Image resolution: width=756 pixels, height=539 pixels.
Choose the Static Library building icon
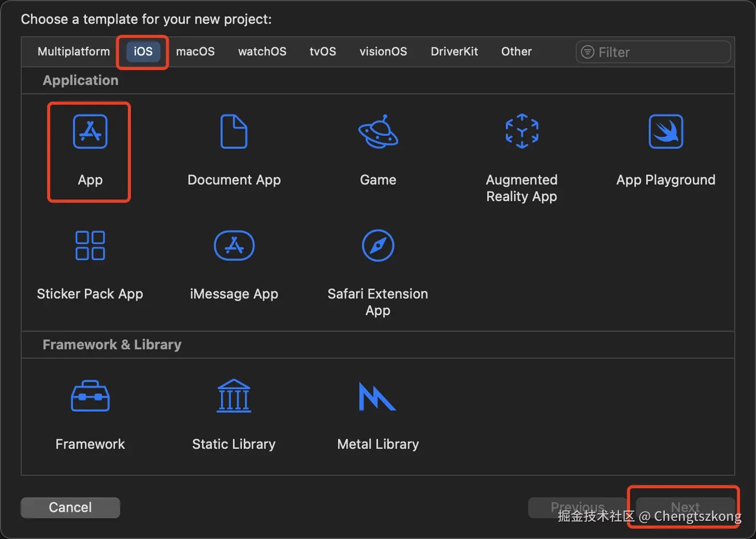(234, 395)
